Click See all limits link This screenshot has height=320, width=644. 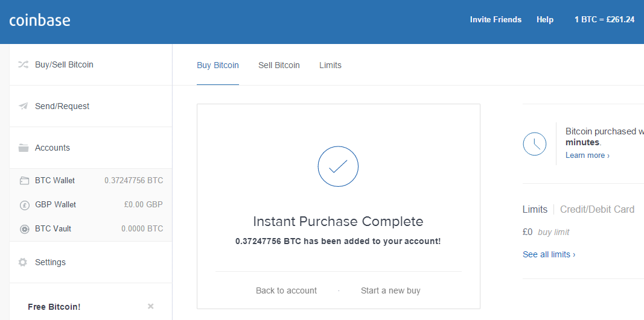click(x=549, y=254)
